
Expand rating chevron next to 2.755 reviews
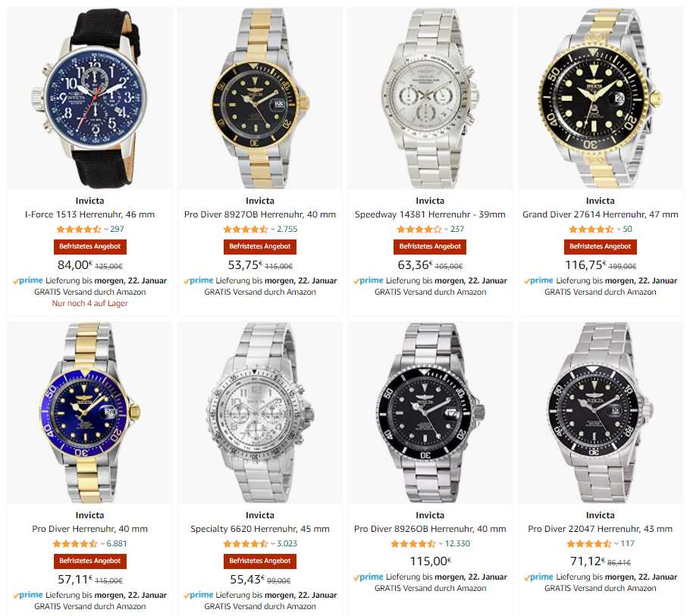(272, 229)
